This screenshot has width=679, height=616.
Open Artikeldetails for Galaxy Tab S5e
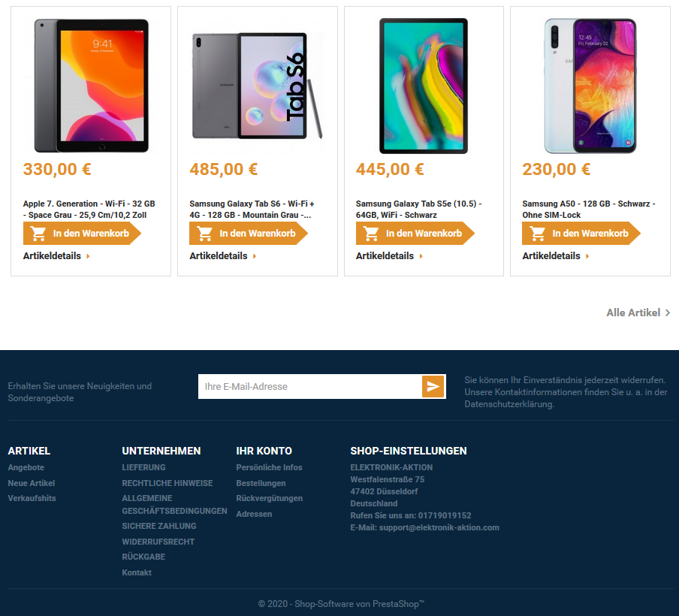[385, 256]
